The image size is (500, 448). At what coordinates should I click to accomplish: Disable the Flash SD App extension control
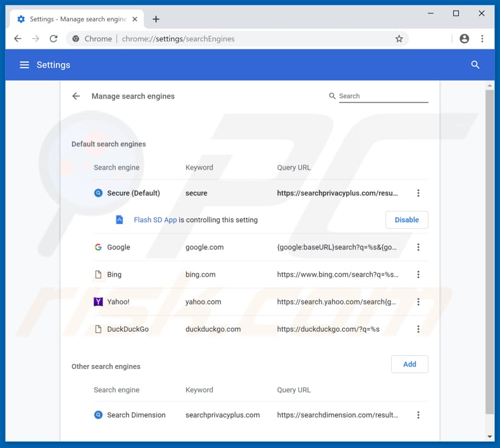point(406,220)
